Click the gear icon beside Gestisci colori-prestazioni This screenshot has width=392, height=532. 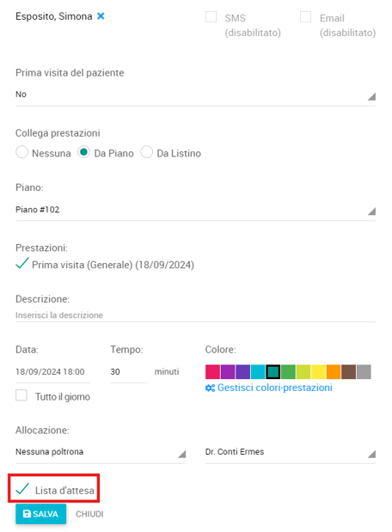[x=210, y=388]
